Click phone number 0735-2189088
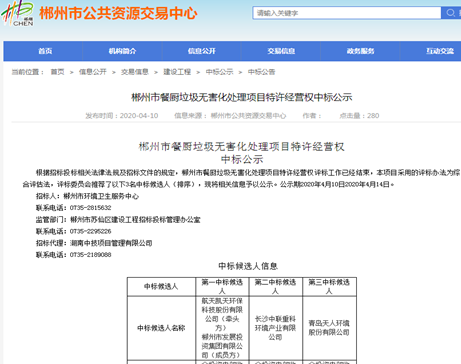This screenshot has width=461, height=364. (x=90, y=255)
